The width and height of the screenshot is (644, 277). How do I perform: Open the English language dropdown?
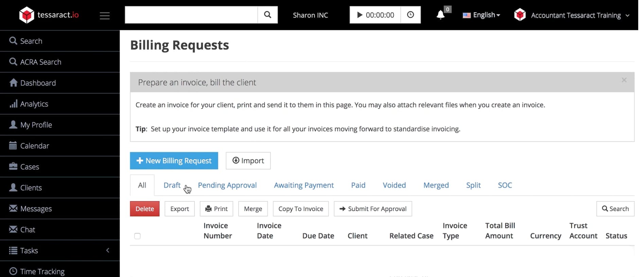482,15
